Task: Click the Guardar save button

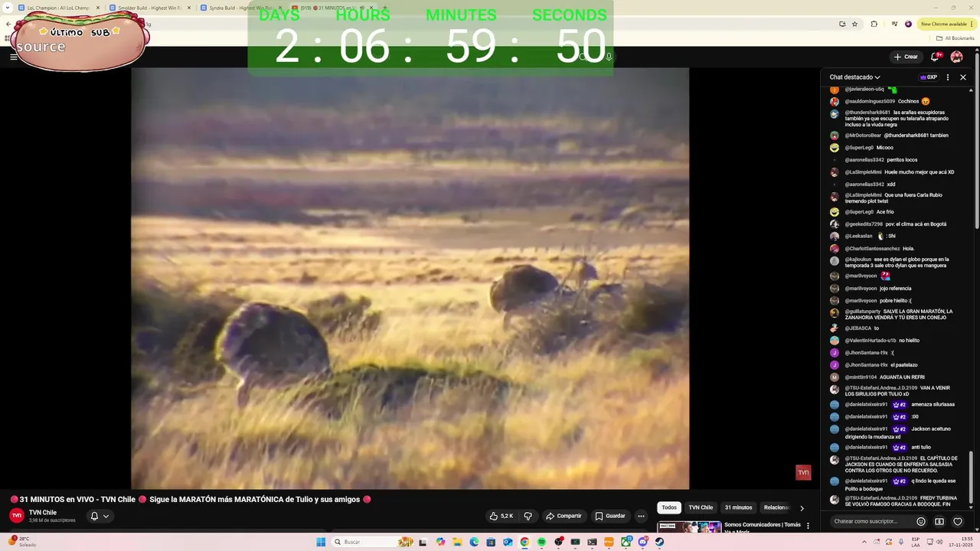Action: [x=610, y=516]
